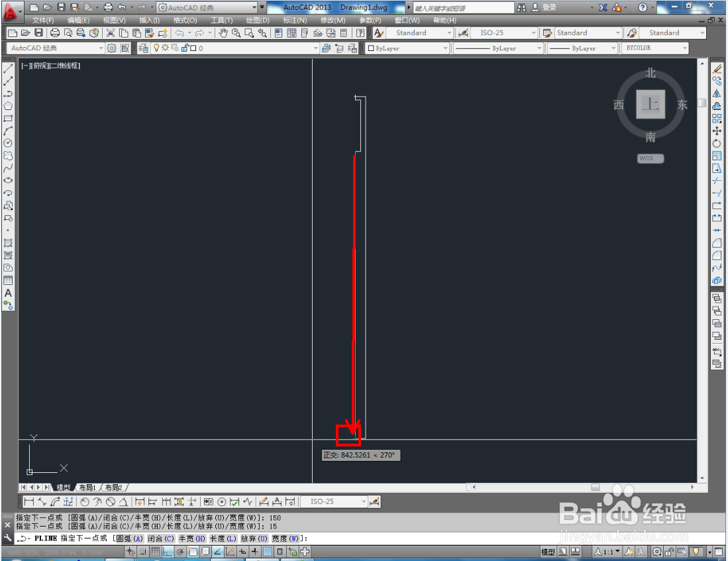This screenshot has height=561, width=728.
Task: Click the Linear dimension icon in dimension toolbar
Action: [28, 501]
